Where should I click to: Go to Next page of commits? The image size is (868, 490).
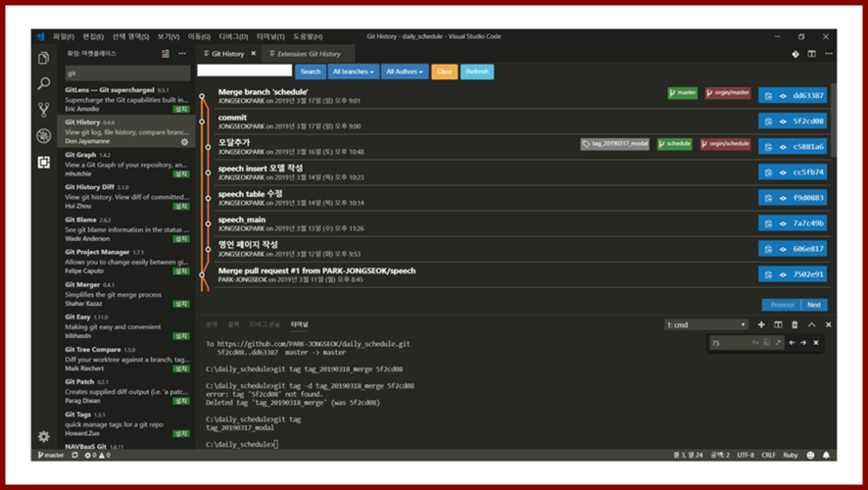pyautogui.click(x=814, y=305)
